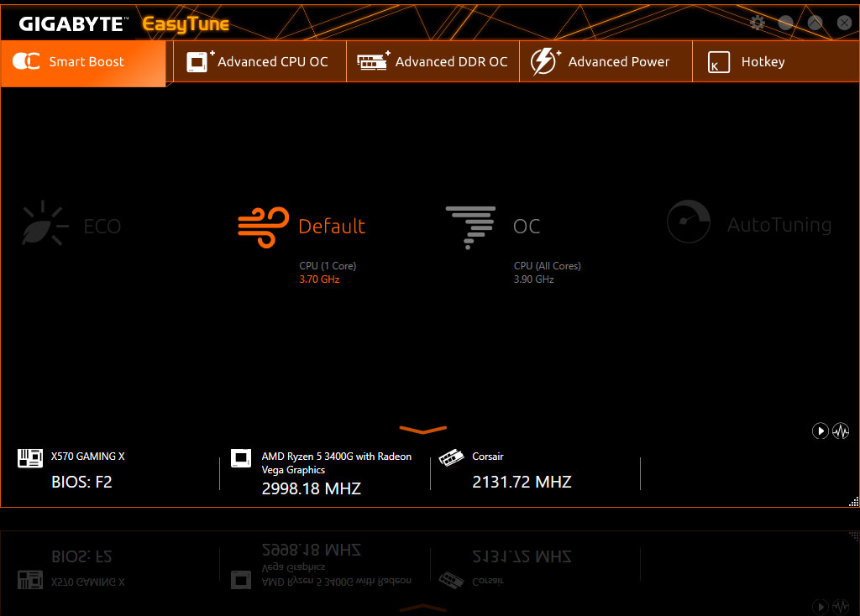The image size is (860, 616).
Task: Click the OC tornado icon
Action: (x=470, y=227)
